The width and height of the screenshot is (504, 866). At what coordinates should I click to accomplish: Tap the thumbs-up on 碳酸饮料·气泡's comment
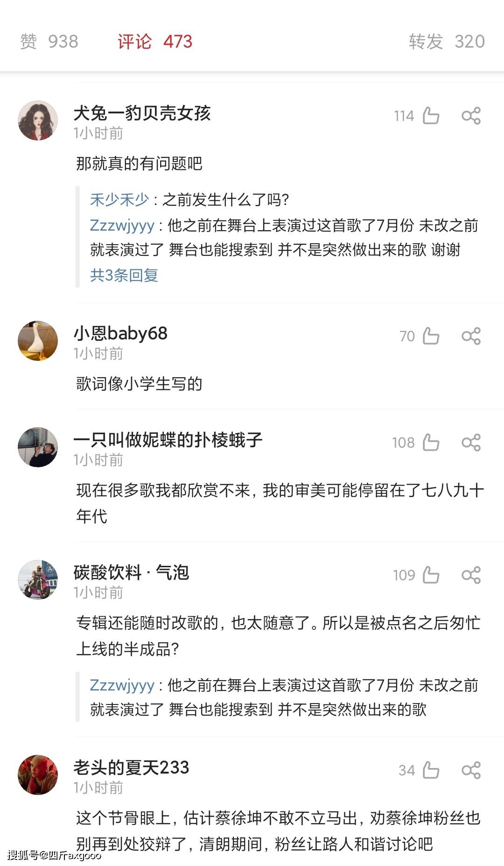[x=431, y=575]
